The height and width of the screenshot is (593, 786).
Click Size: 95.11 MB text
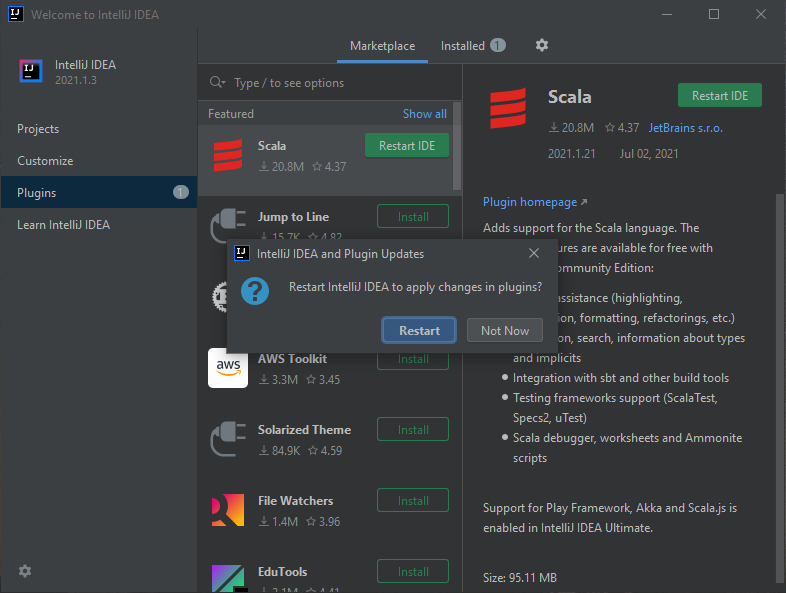pyautogui.click(x=520, y=578)
